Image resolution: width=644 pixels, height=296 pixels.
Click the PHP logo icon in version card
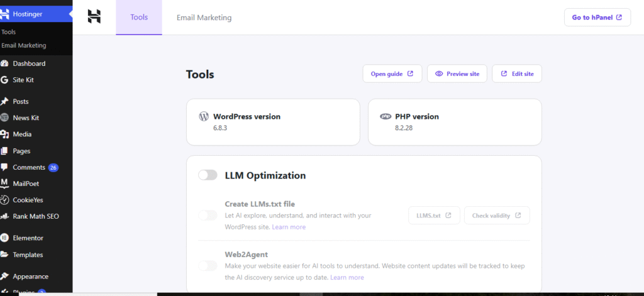386,117
